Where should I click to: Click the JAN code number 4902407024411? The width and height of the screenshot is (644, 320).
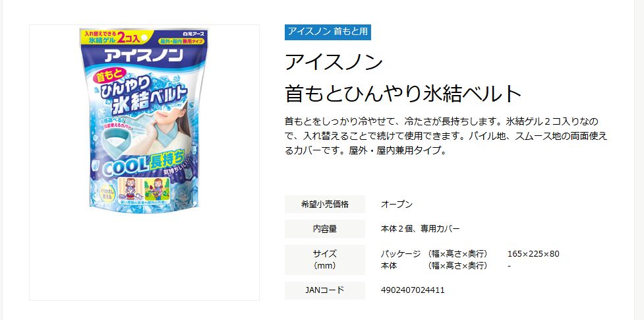pos(413,290)
